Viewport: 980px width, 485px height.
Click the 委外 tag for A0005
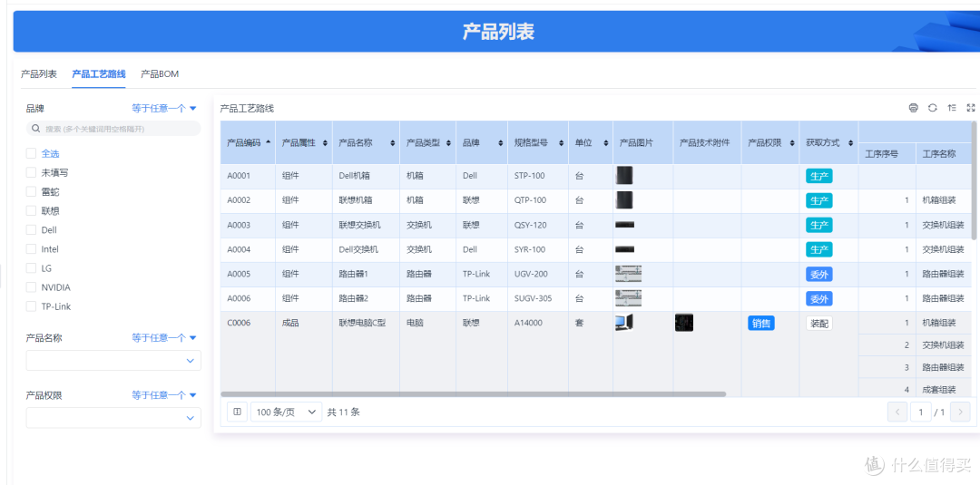[x=818, y=274]
